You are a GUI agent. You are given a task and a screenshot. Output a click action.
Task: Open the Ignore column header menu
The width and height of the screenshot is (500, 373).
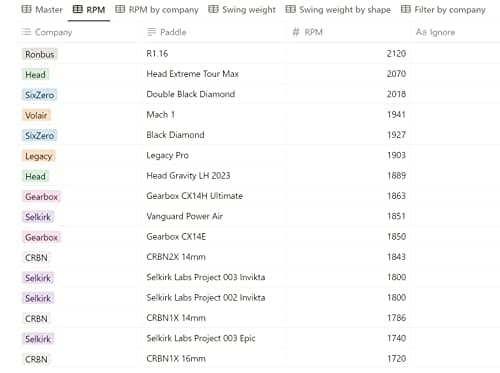pyautogui.click(x=455, y=32)
